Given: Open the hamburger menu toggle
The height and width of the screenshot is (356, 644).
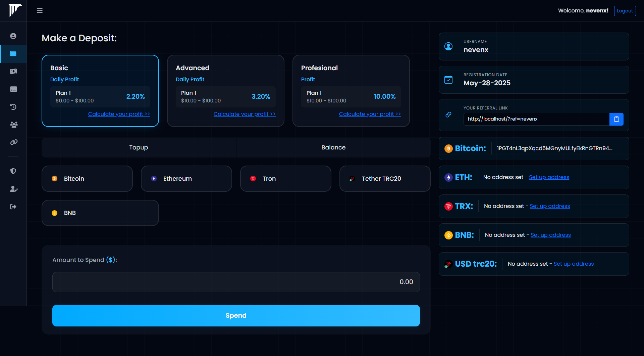Looking at the screenshot, I should pyautogui.click(x=40, y=10).
